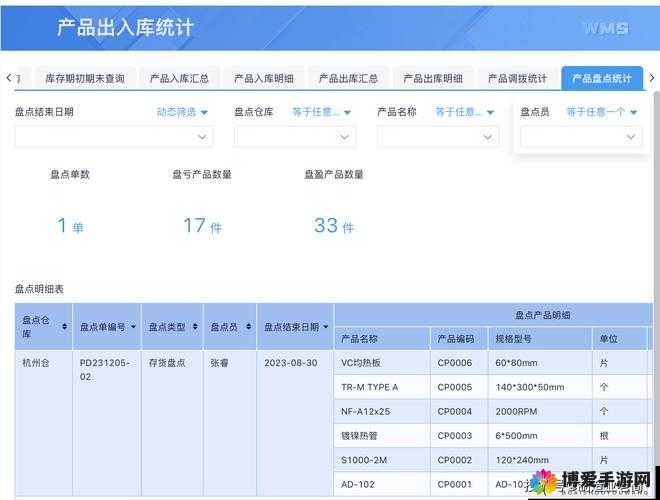
Task: Click the 产品出入库统计 page title
Action: tap(125, 27)
